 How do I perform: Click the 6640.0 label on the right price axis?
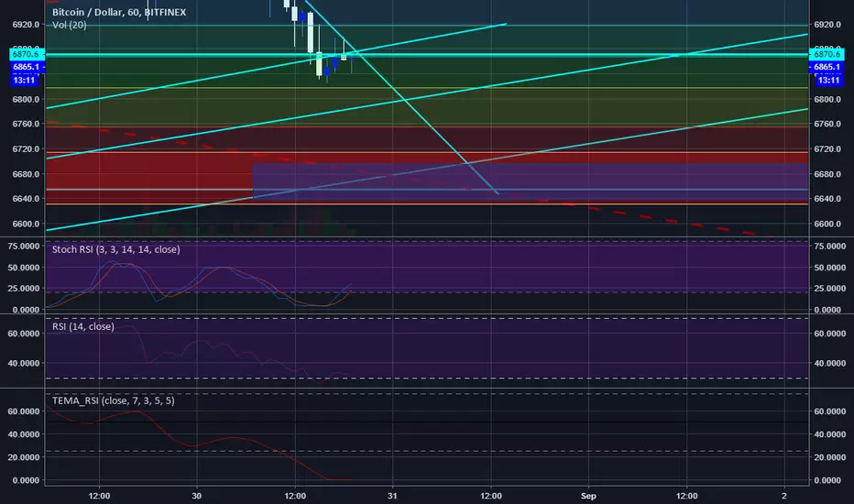tap(827, 199)
